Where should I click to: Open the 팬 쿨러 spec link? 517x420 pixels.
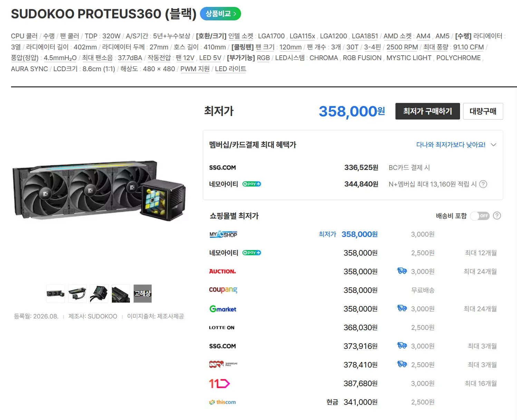click(70, 36)
